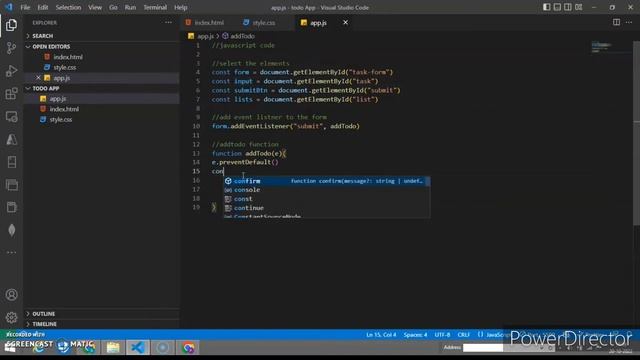
Task: Open File Explorer from Windows taskbar
Action: [x=113, y=347]
